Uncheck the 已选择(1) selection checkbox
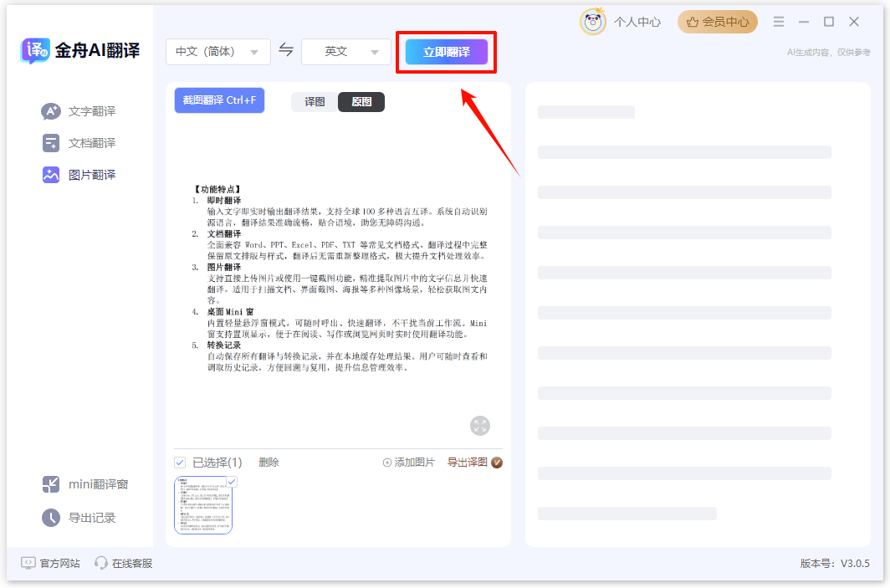This screenshot has height=588, width=890. click(180, 462)
